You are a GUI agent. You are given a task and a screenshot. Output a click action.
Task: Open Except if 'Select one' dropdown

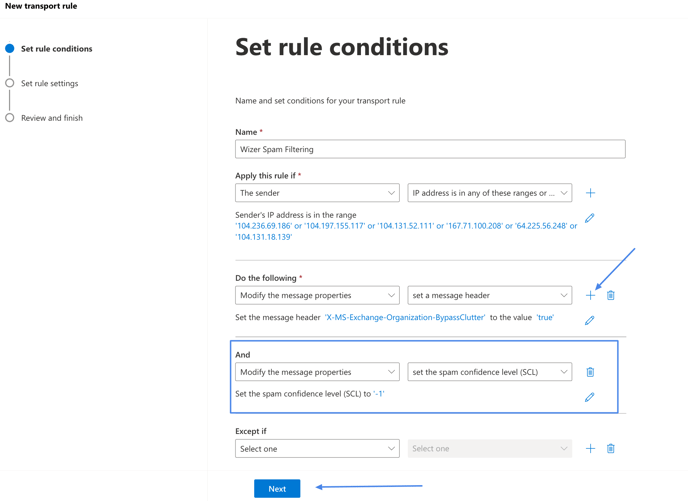pyautogui.click(x=317, y=448)
